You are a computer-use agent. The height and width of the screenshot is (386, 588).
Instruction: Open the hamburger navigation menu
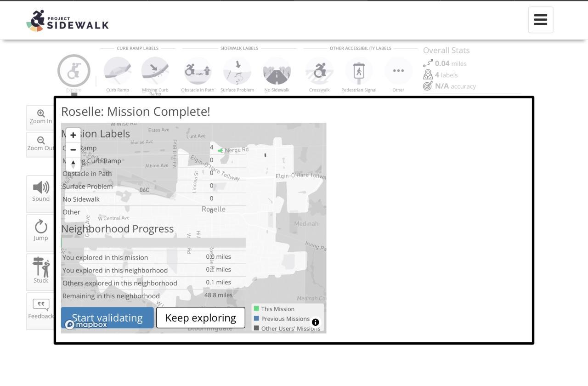click(x=541, y=20)
